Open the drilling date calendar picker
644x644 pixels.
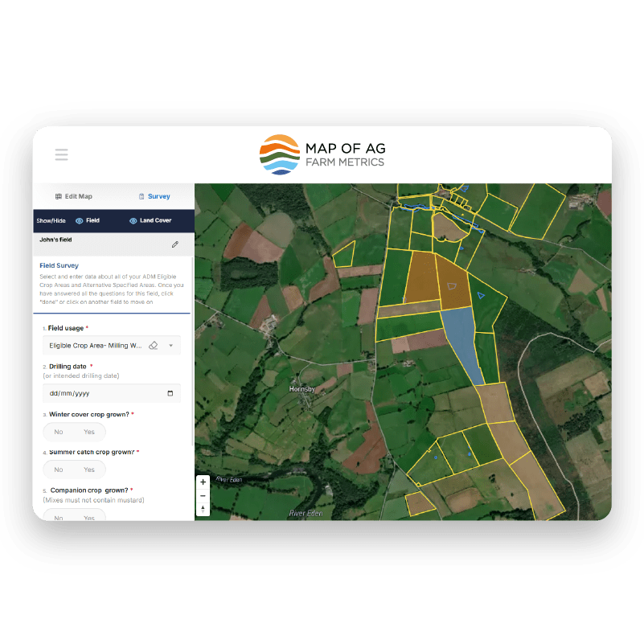pyautogui.click(x=170, y=394)
